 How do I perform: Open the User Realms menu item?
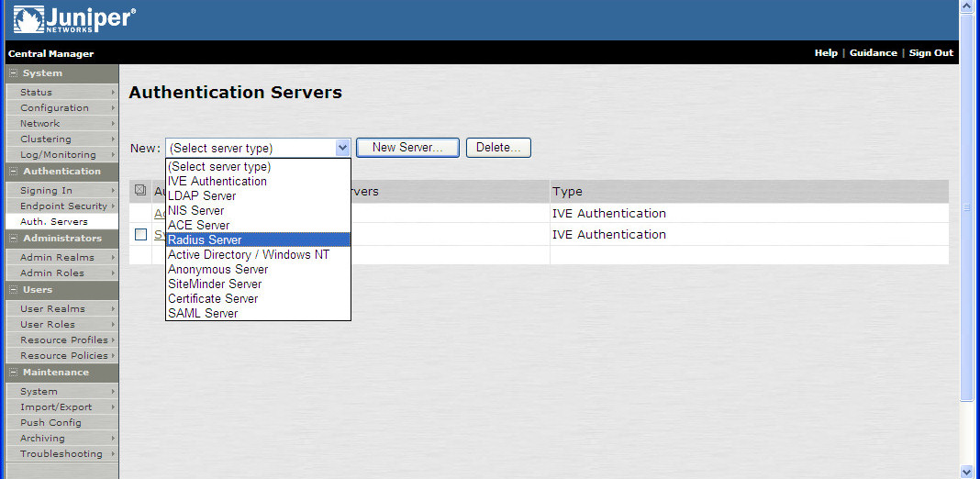61,308
